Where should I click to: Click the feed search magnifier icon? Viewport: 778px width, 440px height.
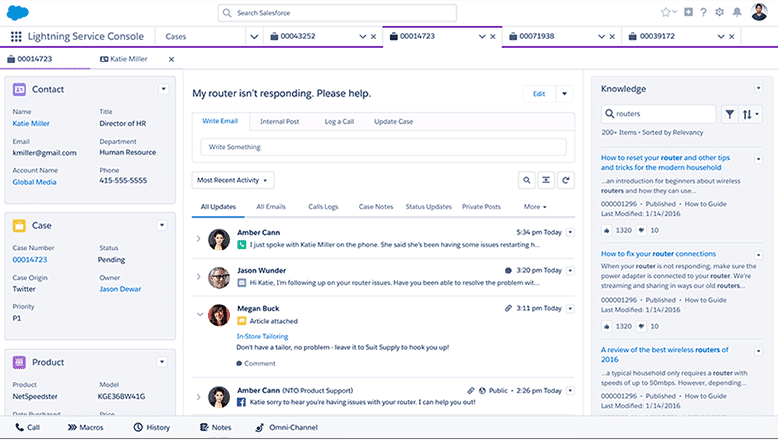pyautogui.click(x=527, y=180)
